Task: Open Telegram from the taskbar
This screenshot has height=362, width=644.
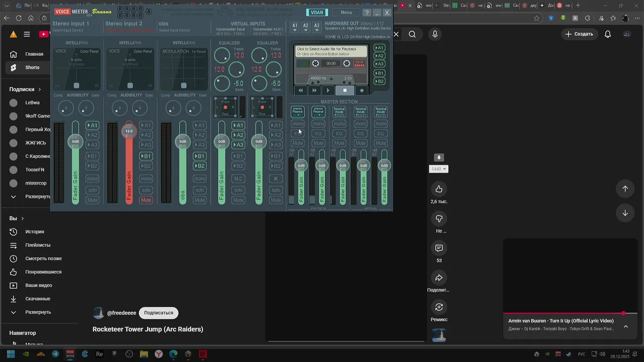Action: (55, 354)
